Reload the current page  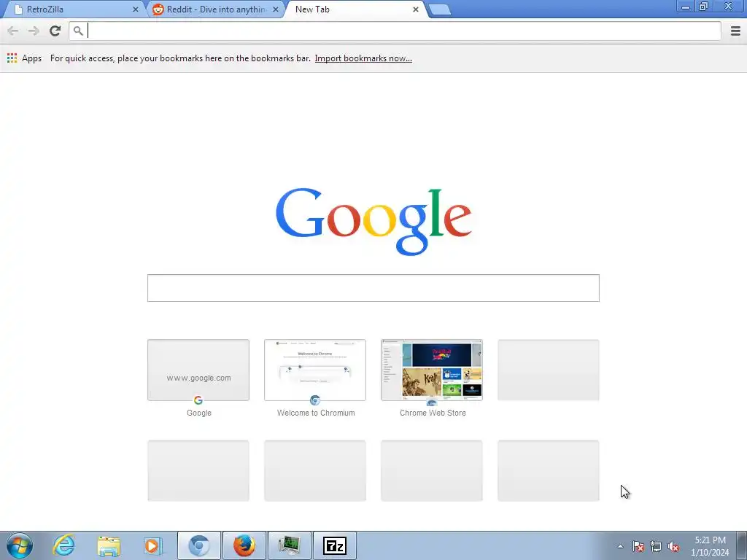55,31
